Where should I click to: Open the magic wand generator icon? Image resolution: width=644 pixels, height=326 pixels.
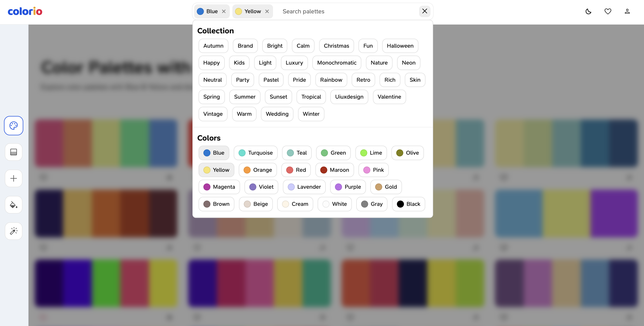point(13,231)
